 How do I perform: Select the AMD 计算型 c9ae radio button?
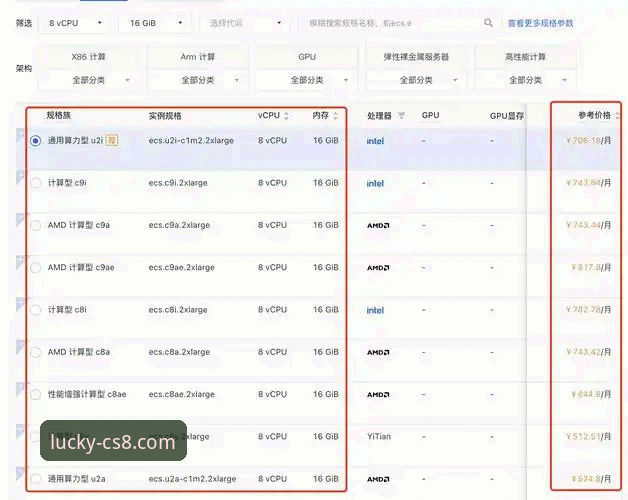(x=36, y=268)
